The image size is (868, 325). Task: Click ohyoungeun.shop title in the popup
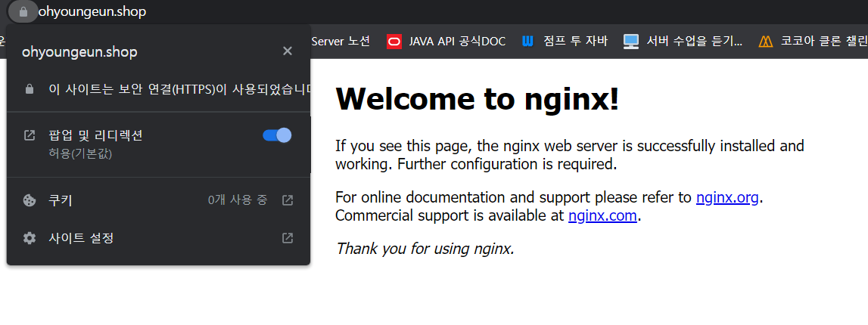pyautogui.click(x=79, y=52)
